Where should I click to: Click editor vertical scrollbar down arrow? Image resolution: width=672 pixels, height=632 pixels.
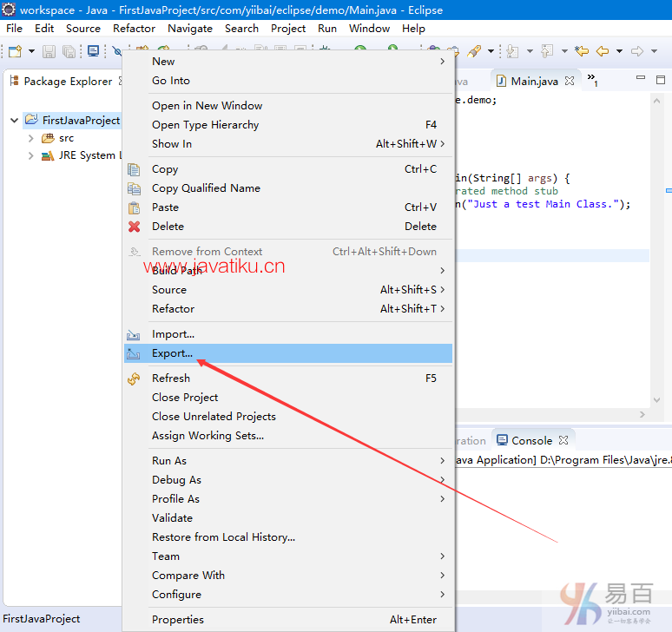pyautogui.click(x=656, y=400)
